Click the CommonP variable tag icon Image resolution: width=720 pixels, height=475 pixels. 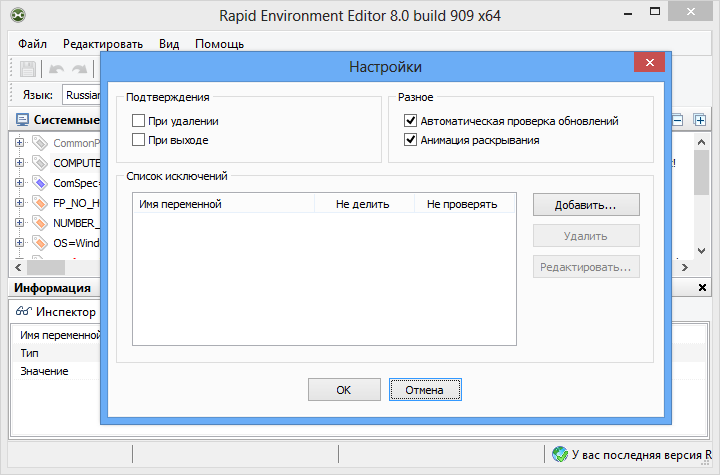tap(40, 143)
